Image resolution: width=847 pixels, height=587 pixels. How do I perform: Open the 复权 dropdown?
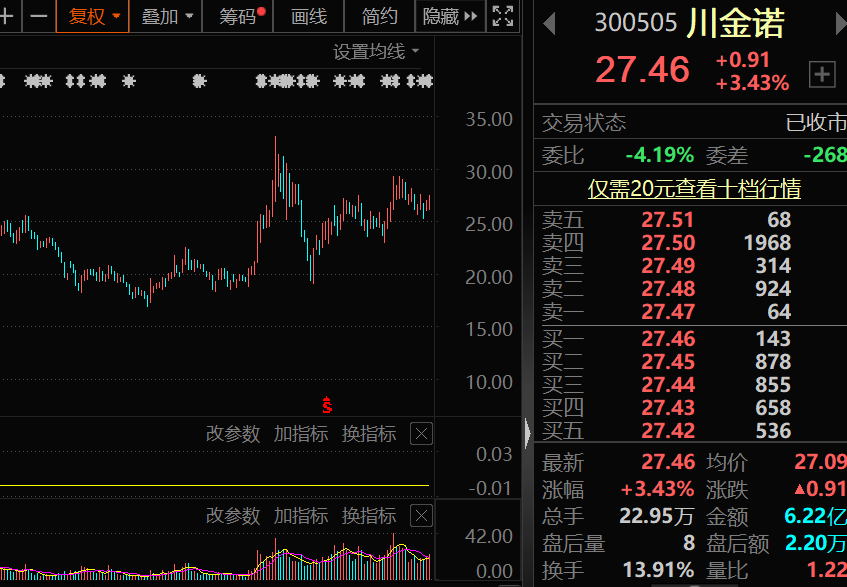click(93, 16)
